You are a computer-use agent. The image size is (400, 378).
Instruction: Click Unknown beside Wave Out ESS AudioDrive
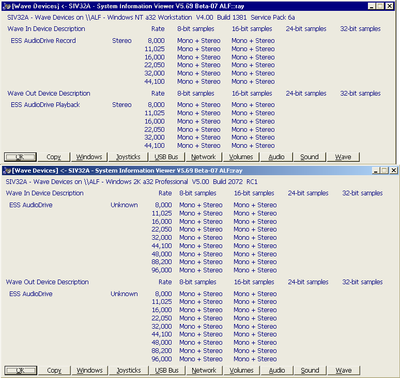point(124,294)
